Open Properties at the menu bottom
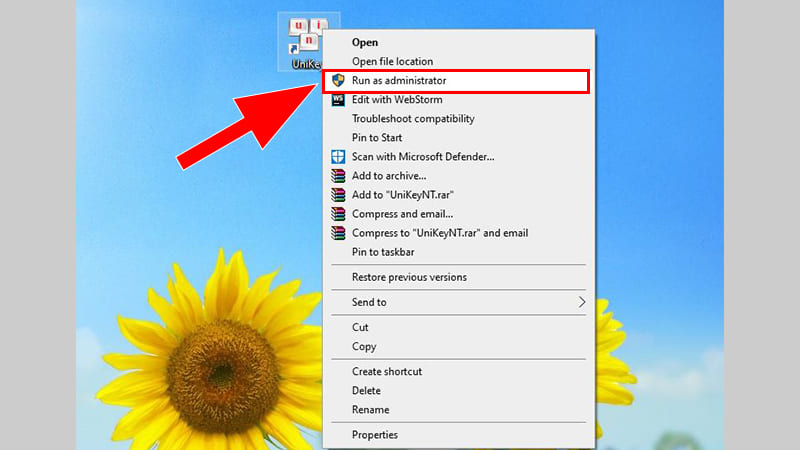 [x=375, y=435]
